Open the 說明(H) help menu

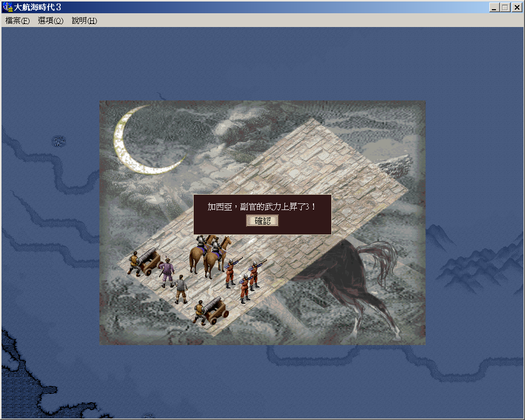pyautogui.click(x=84, y=21)
